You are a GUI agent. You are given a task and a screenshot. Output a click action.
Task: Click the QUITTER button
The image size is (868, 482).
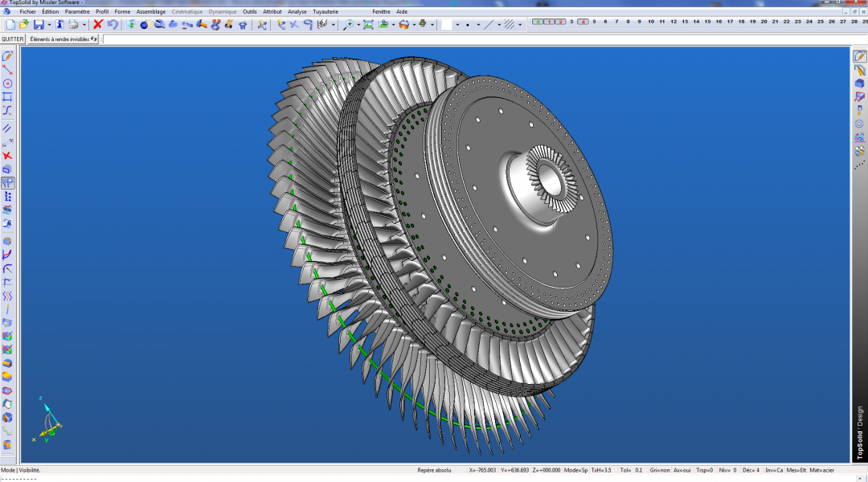[x=13, y=39]
